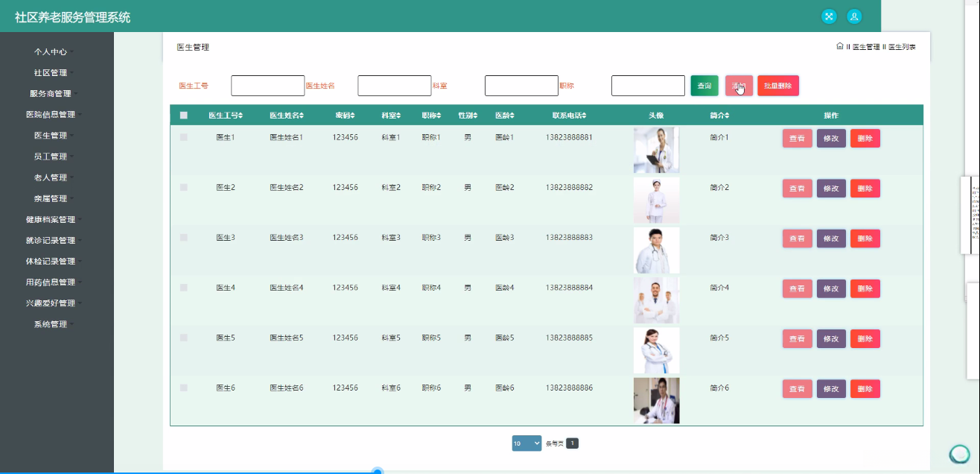The width and height of the screenshot is (980, 474).
Task: Click the 社区养老服务管理系统 title
Action: click(x=72, y=17)
